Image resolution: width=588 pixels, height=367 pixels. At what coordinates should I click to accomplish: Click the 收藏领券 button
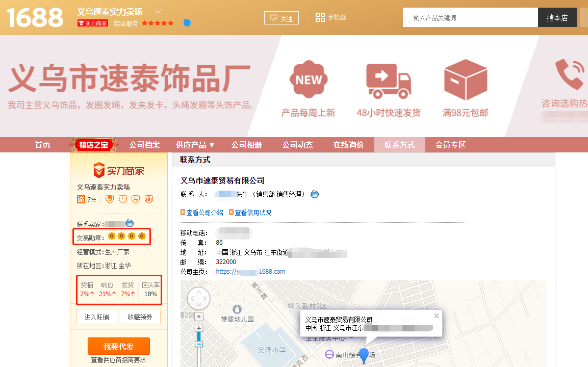pos(140,317)
